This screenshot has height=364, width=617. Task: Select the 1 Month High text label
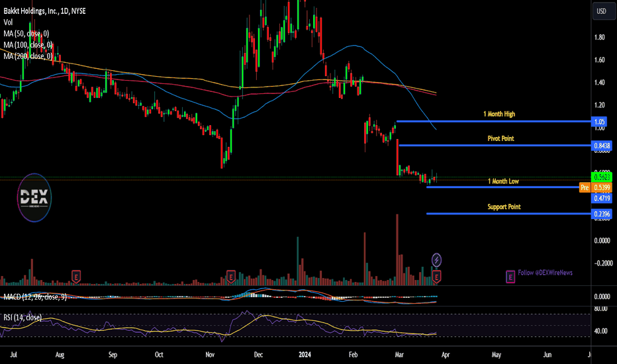499,114
